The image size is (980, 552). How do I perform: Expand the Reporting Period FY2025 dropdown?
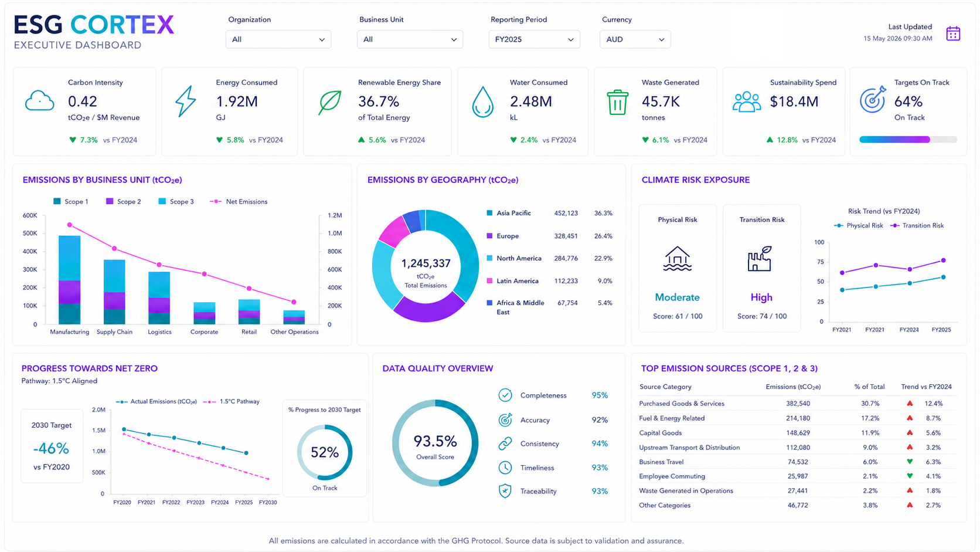point(534,39)
